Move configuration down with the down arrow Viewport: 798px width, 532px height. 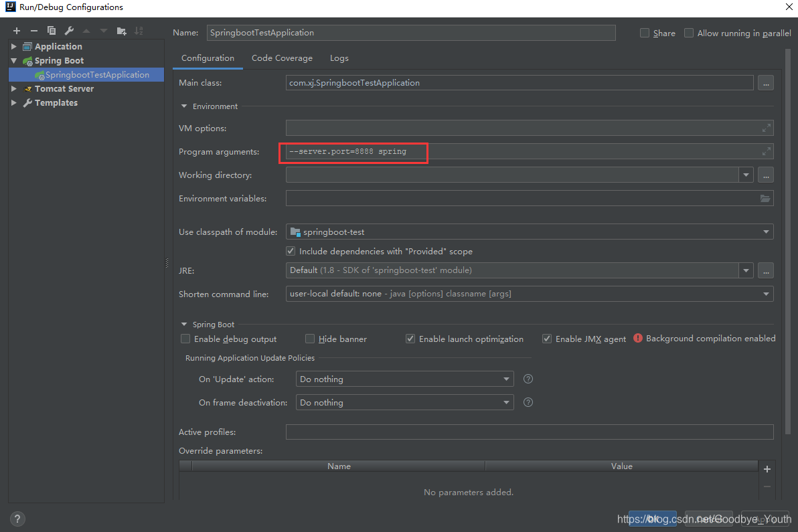point(104,31)
